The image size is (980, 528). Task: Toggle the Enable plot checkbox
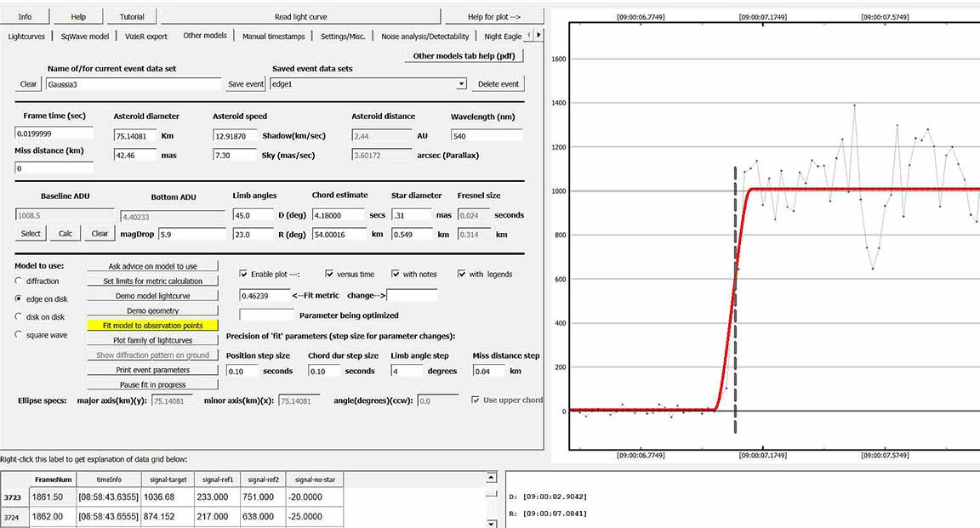point(244,274)
